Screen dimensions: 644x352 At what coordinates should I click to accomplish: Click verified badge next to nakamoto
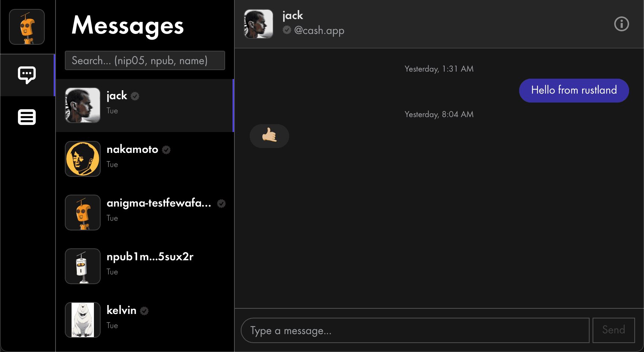(166, 150)
